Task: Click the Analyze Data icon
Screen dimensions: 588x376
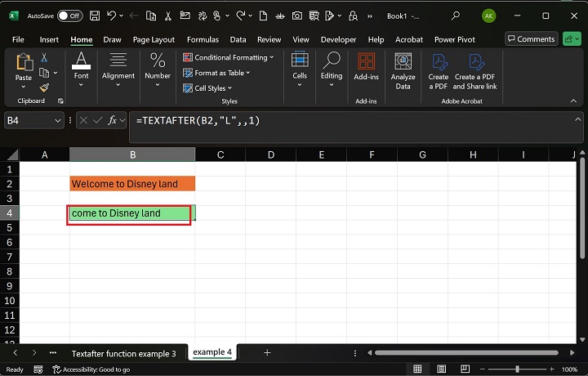Action: [x=403, y=71]
